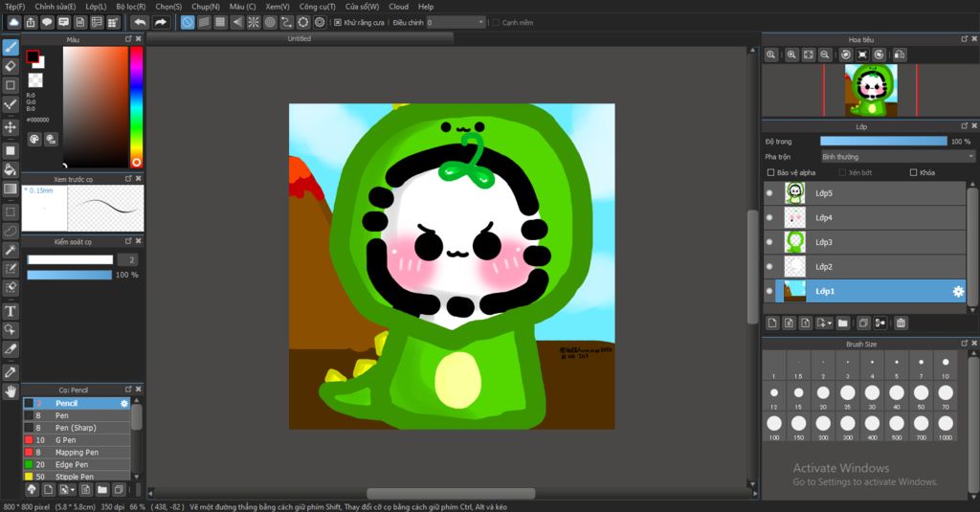Click the hue color strip
Image resolution: width=980 pixels, height=512 pixels.
(136, 107)
